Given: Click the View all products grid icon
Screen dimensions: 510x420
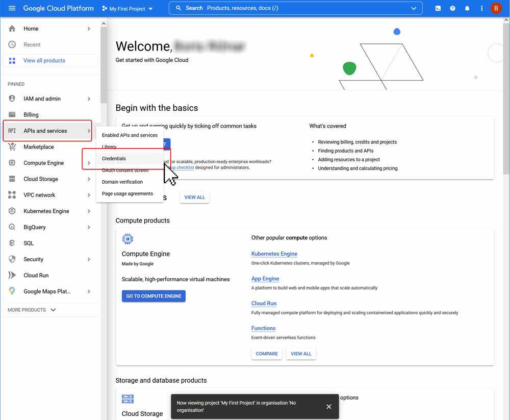Looking at the screenshot, I should coord(12,61).
